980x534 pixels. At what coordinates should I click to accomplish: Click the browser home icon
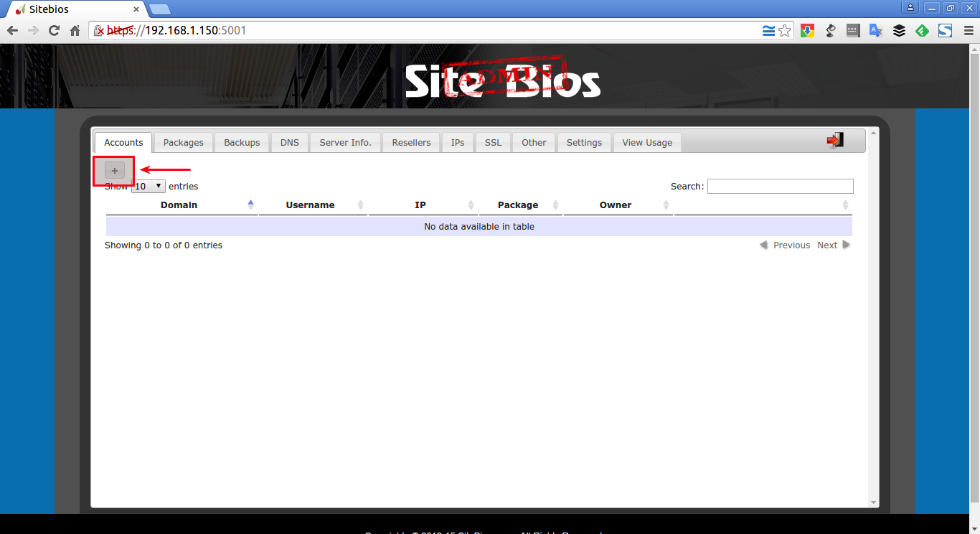click(75, 31)
